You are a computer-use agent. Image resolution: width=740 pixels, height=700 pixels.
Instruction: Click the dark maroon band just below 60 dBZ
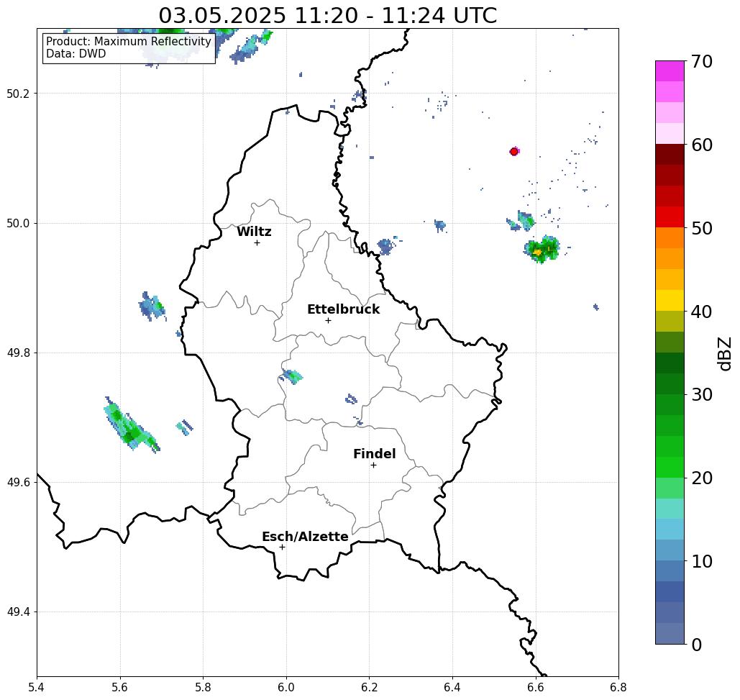(x=670, y=155)
